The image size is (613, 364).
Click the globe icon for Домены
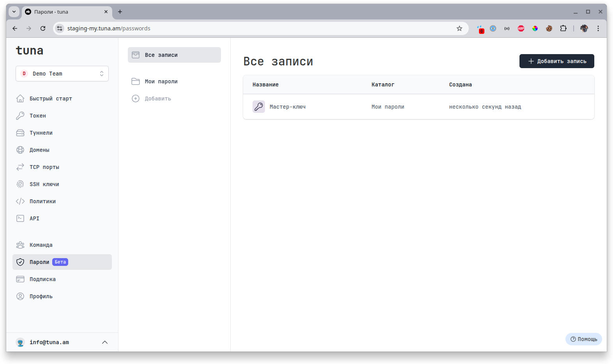pos(20,150)
